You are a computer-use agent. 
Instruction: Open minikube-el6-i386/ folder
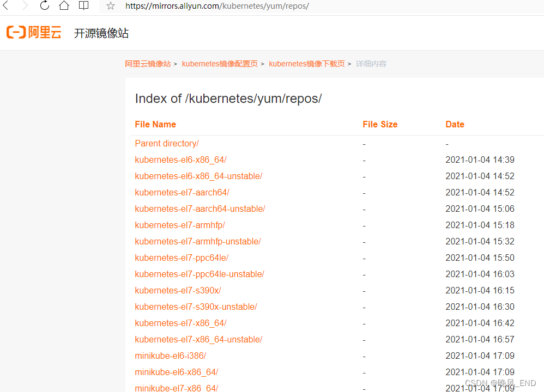tap(171, 356)
